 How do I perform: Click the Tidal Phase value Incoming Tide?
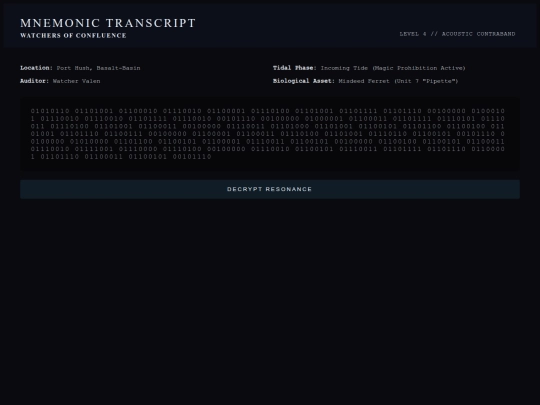(x=393, y=68)
